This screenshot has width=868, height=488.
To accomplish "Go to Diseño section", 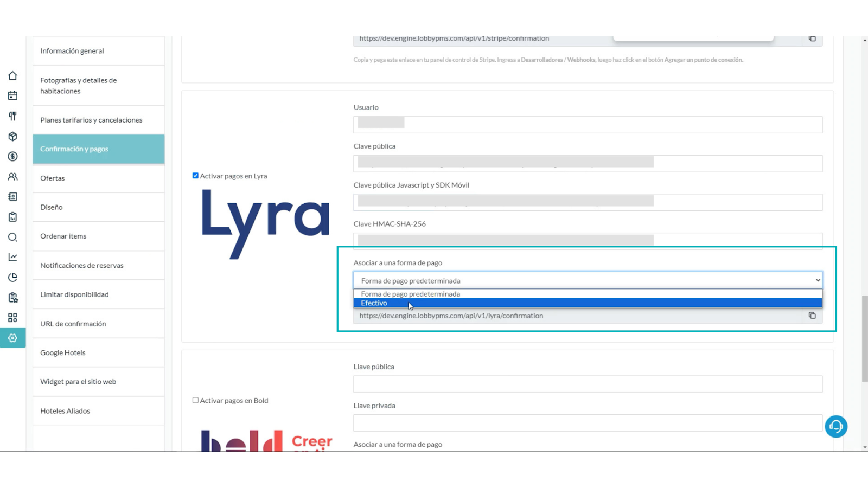I will (x=99, y=207).
